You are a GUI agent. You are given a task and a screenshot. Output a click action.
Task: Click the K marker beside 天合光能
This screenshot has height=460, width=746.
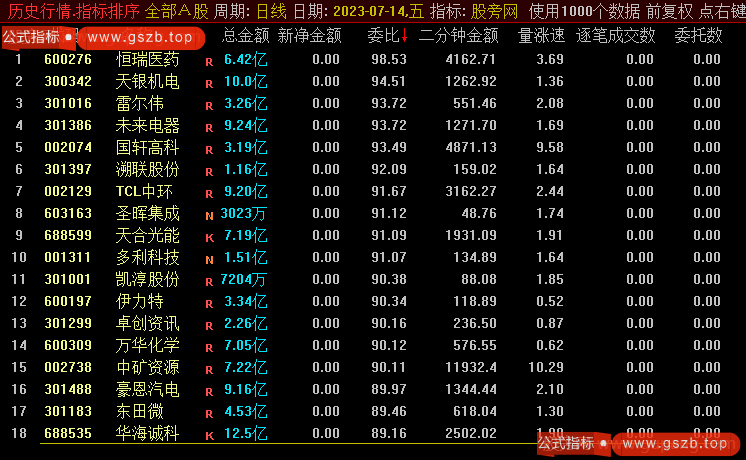coord(209,237)
